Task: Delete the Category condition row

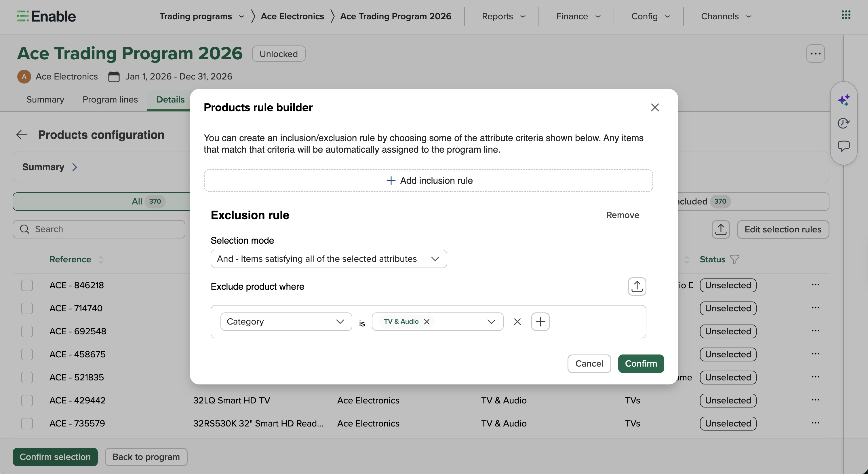Action: [517, 322]
